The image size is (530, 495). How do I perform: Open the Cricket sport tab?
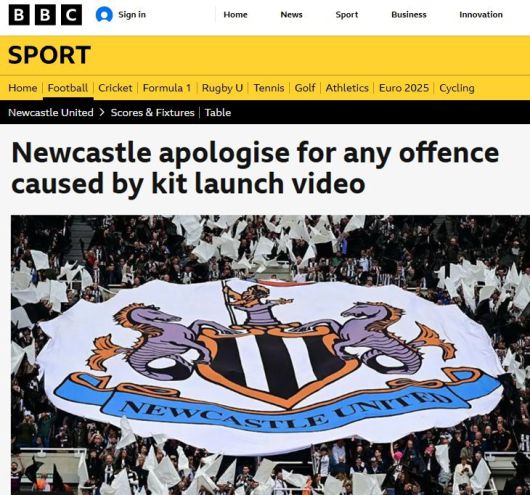click(x=115, y=88)
